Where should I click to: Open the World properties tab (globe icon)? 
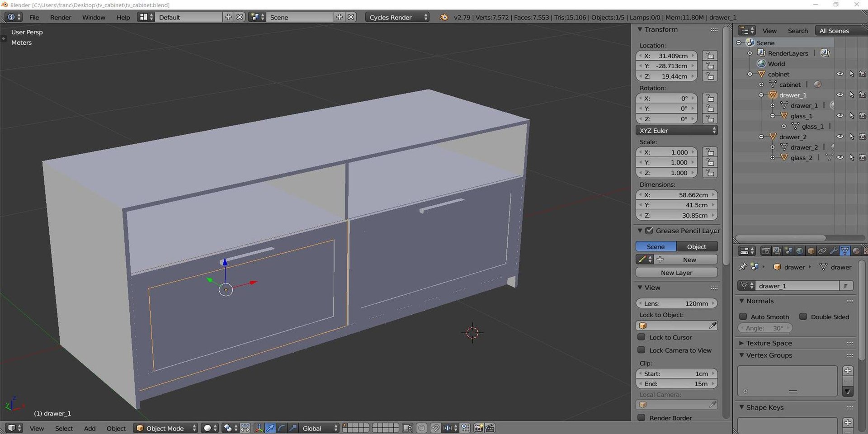coord(800,251)
